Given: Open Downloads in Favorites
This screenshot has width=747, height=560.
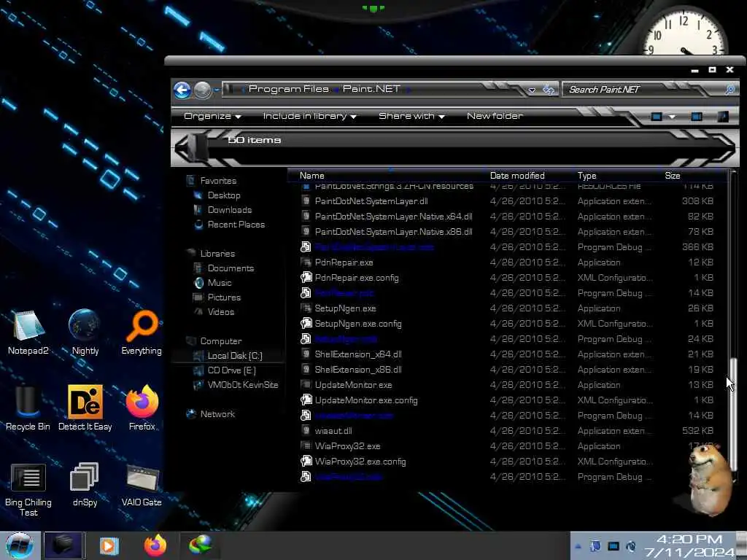Looking at the screenshot, I should pos(230,210).
